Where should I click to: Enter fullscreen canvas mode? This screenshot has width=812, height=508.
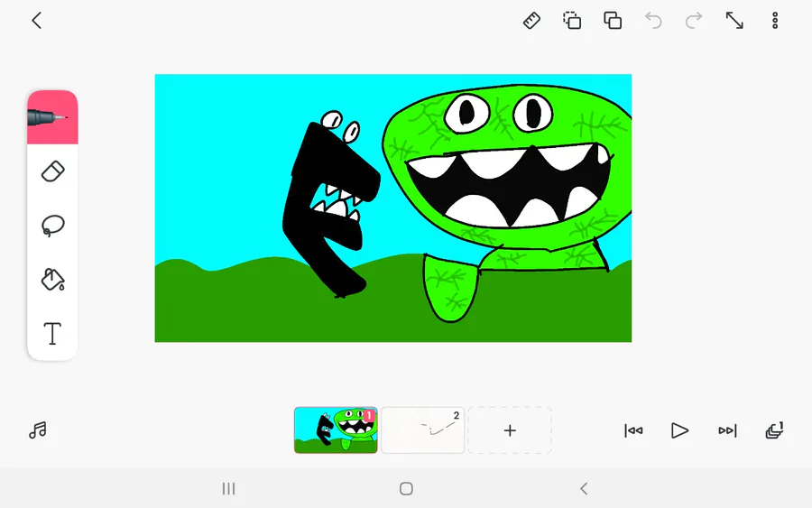(x=734, y=21)
